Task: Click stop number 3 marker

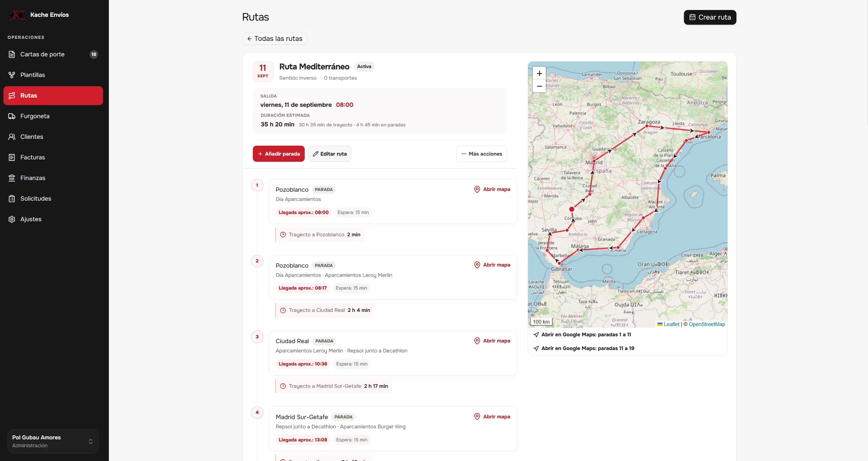Action: click(x=257, y=337)
